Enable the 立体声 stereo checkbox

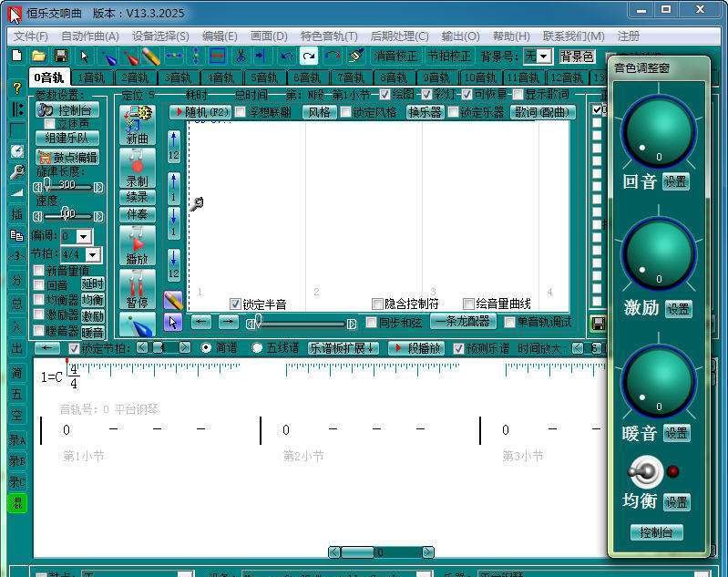click(51, 124)
